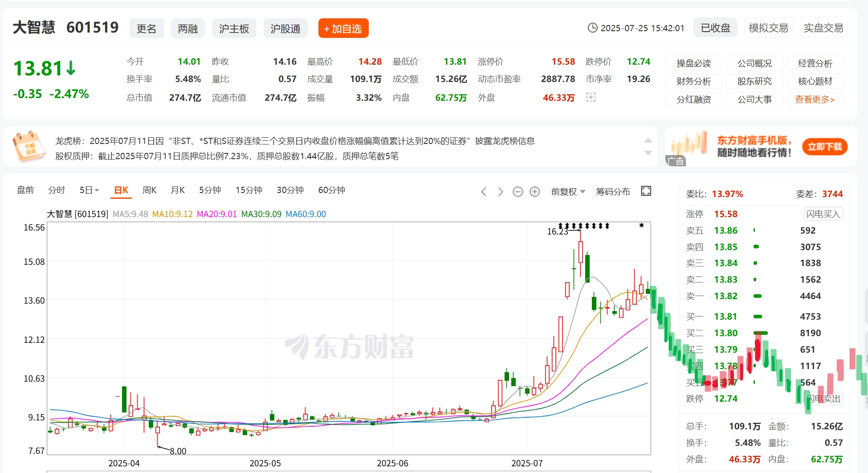This screenshot has height=473, width=868.
Task: Open 实盘交易
Action: (823, 28)
